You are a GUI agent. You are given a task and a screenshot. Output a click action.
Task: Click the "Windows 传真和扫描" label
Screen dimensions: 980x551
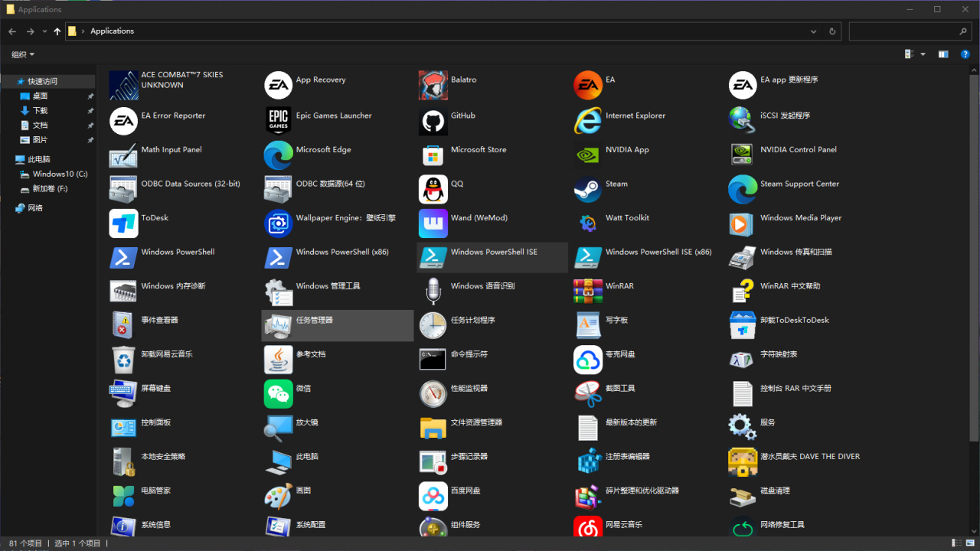point(796,252)
